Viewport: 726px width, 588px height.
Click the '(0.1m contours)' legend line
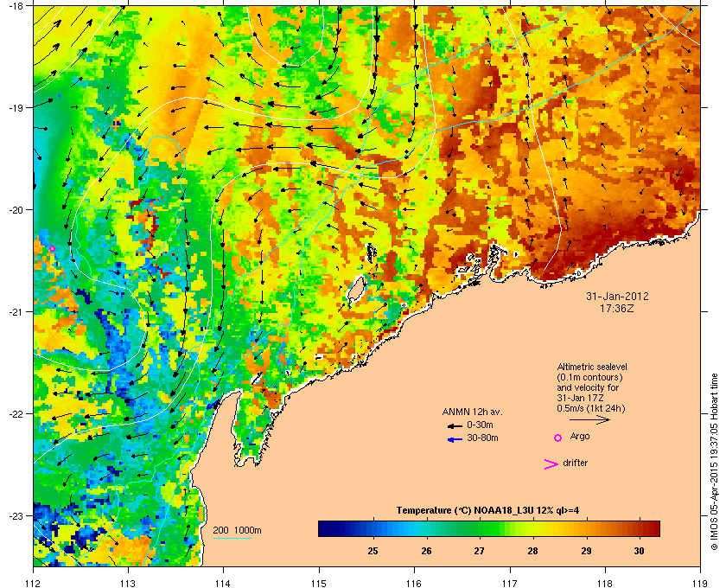coord(589,377)
